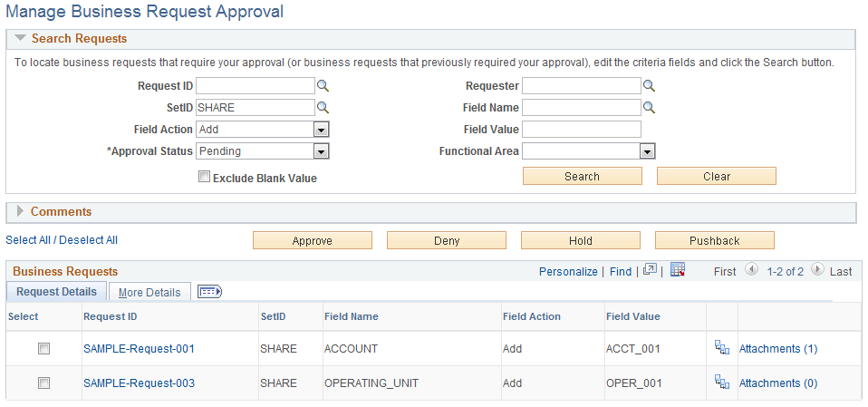Click Last navigation link in grid
868x407 pixels.
841,271
